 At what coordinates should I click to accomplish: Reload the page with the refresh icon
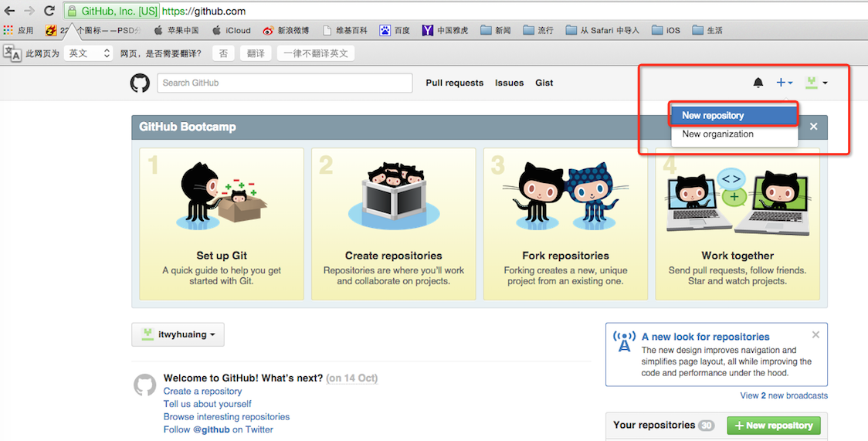click(49, 11)
